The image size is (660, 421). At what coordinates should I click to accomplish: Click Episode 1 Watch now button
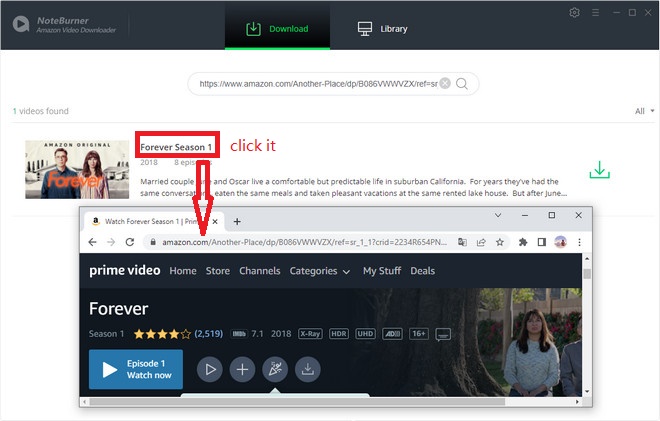point(136,369)
